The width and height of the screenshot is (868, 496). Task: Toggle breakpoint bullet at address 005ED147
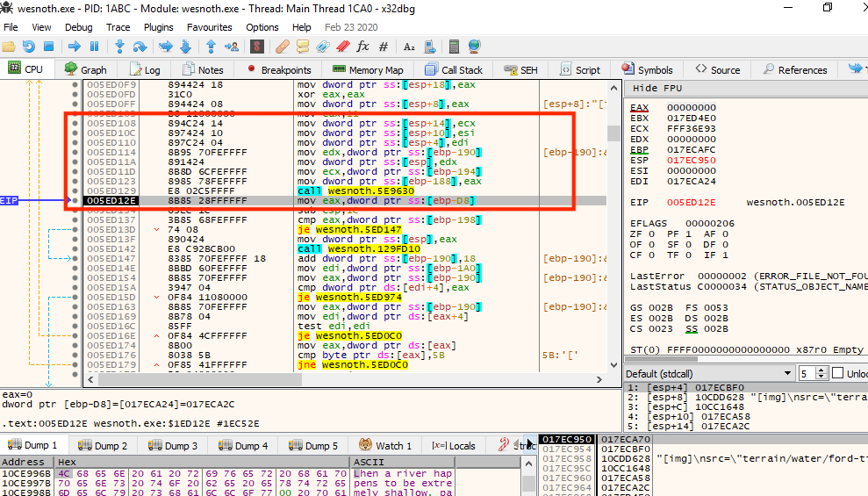75,258
